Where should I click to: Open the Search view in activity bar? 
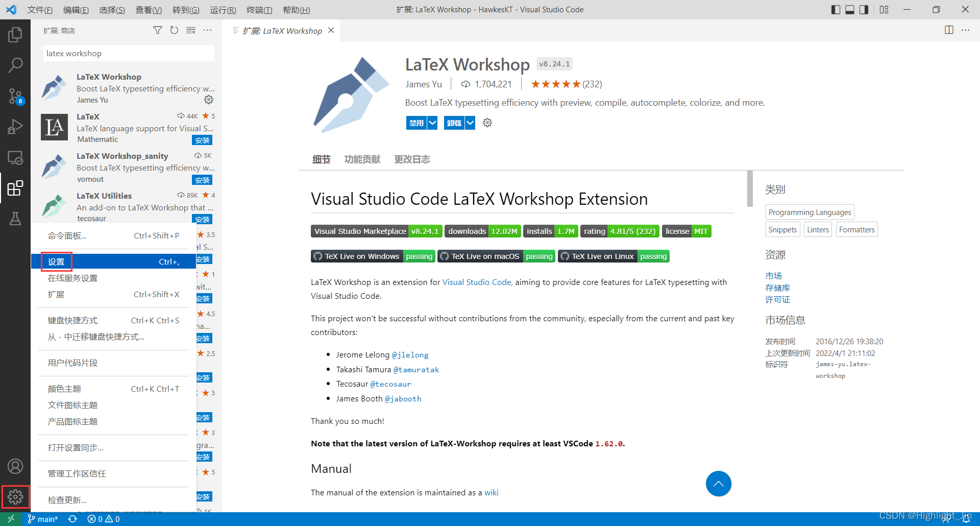pos(15,65)
